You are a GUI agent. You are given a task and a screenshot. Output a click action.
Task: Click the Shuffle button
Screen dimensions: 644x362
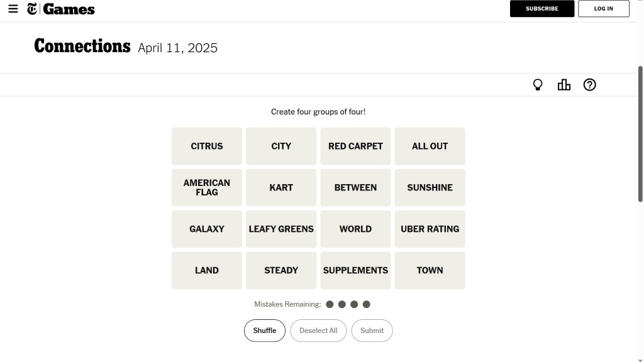265,331
